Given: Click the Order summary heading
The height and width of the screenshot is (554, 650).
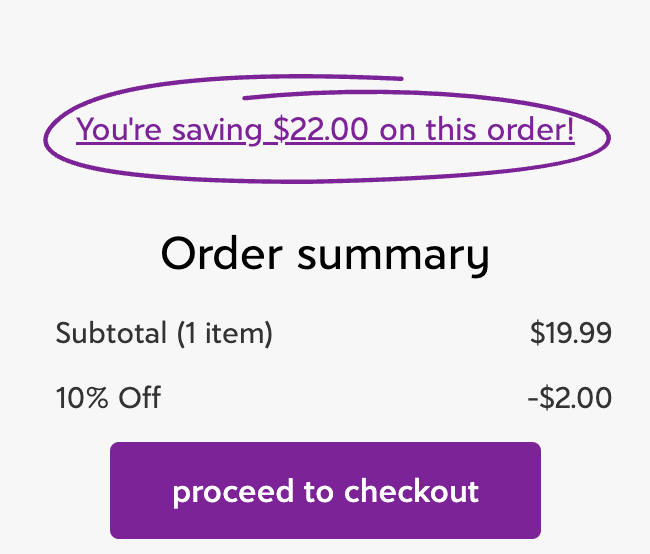Looking at the screenshot, I should (325, 254).
